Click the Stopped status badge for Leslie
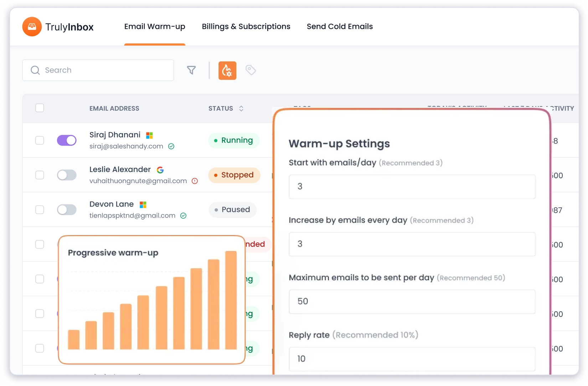Image resolution: width=588 pixels, height=386 pixels. (234, 175)
